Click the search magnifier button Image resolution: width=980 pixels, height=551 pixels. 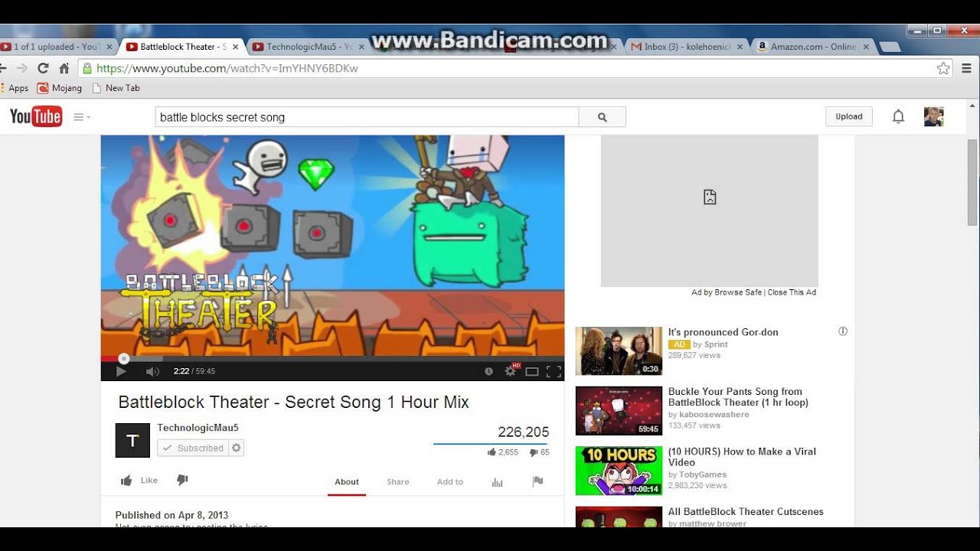click(x=603, y=117)
